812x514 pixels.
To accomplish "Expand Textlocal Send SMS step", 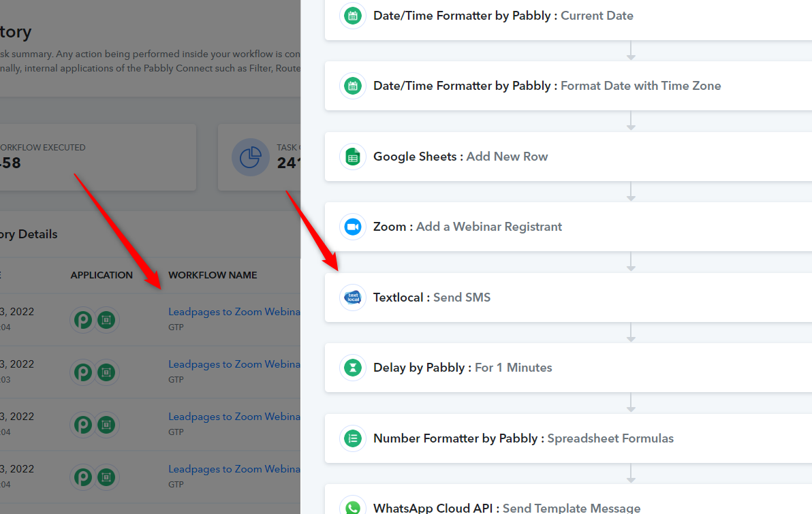I will pos(568,297).
